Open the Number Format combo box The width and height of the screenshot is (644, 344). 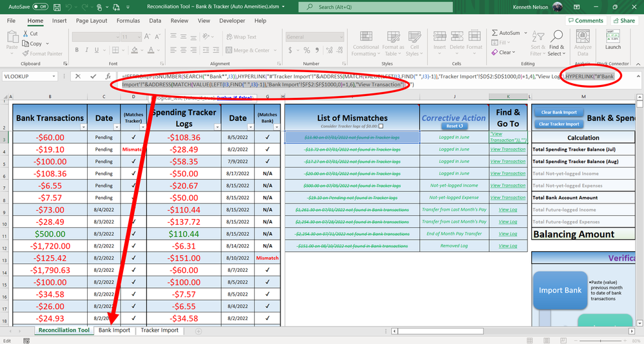tap(315, 37)
